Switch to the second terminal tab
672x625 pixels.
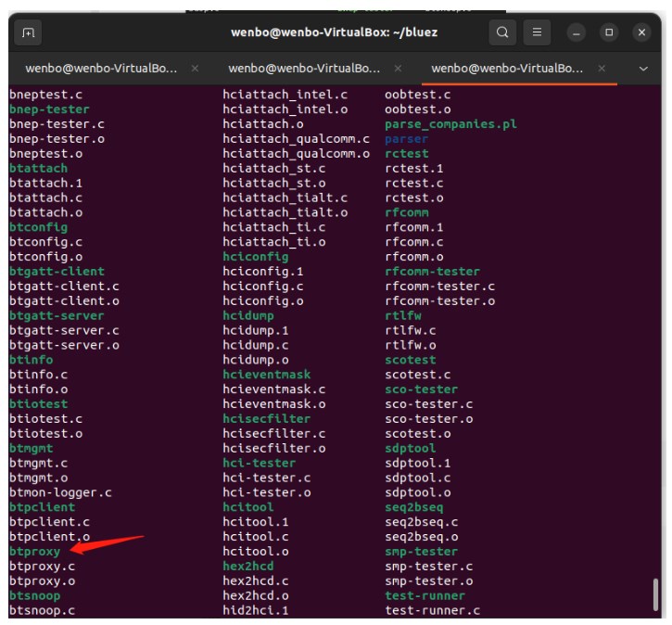[x=304, y=69]
